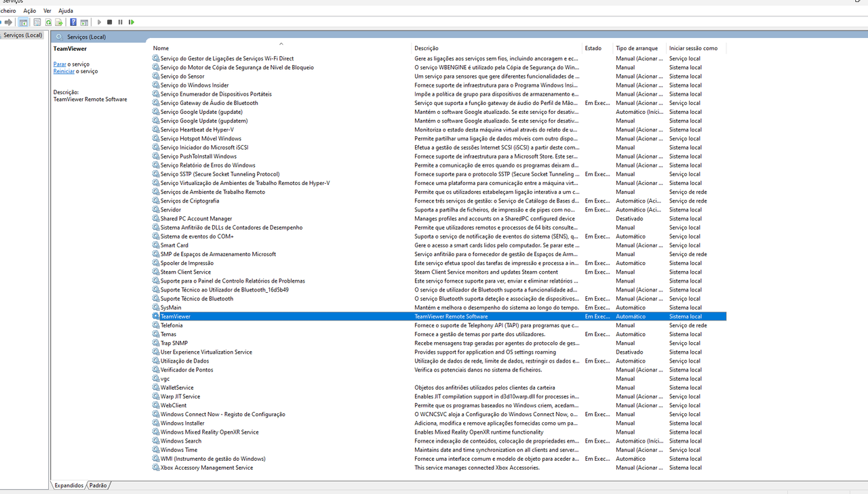Viewport: 868px width, 494px height.
Task: Select Utilização de Dados service row
Action: (439, 361)
